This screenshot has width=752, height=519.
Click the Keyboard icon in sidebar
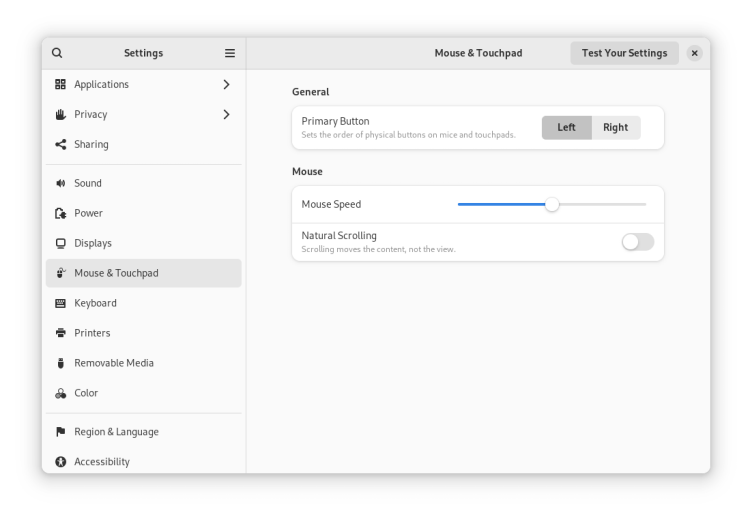61,303
